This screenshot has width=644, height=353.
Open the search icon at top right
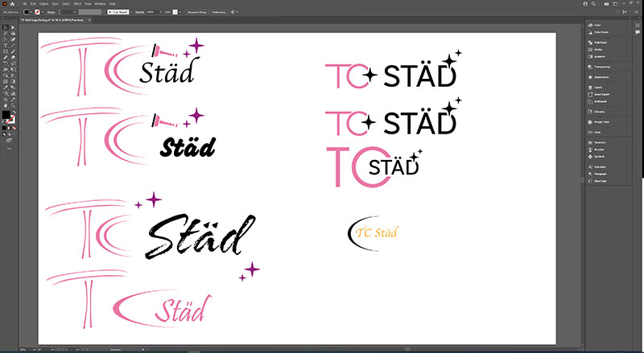tap(593, 4)
